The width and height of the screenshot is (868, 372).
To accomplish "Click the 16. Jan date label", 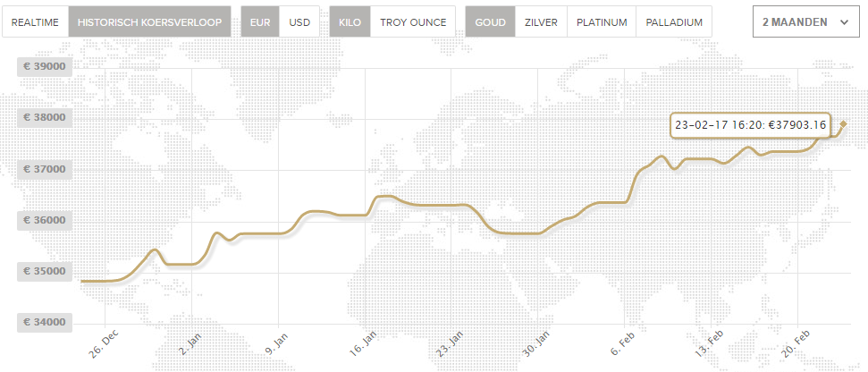I will coord(364,343).
